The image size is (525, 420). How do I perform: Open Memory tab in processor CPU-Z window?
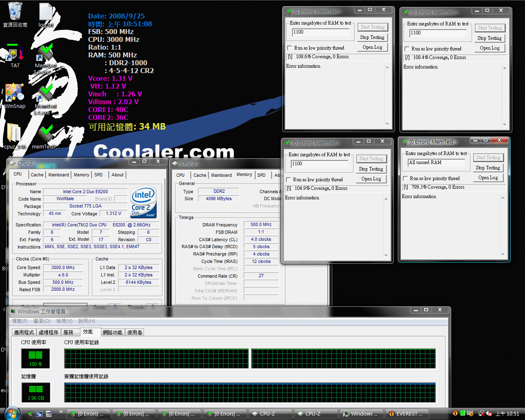[82, 175]
